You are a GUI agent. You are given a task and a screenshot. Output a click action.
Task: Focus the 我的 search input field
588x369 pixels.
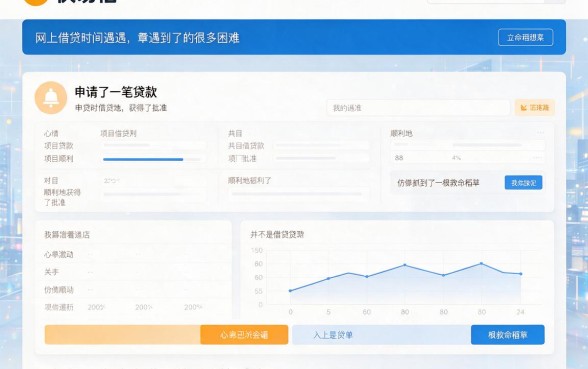coord(418,108)
